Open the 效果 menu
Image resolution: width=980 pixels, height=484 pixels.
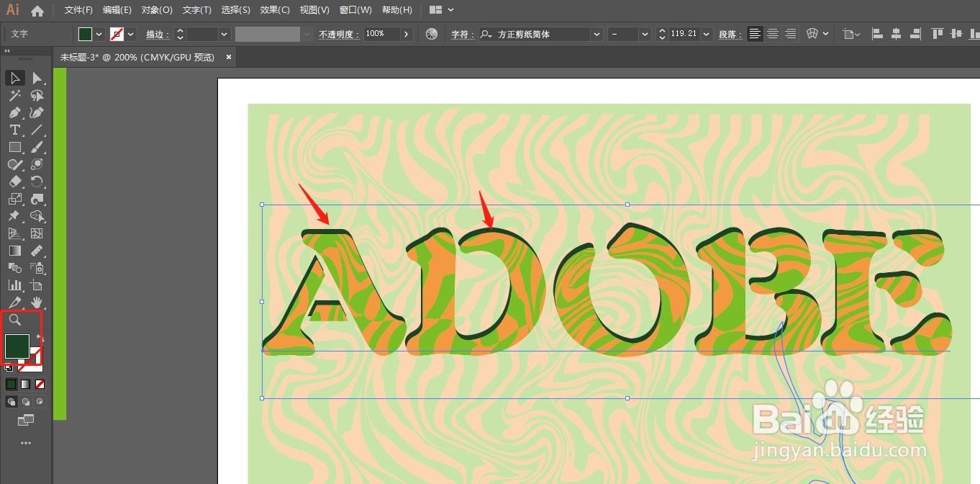click(x=274, y=9)
